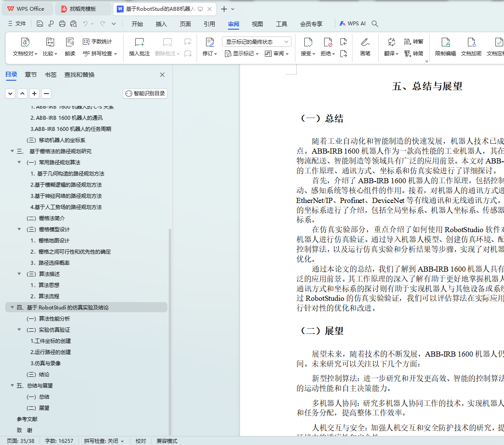Screen dimensions: 504x445
Task: Open 字数统计 word count
Action: click(x=97, y=42)
